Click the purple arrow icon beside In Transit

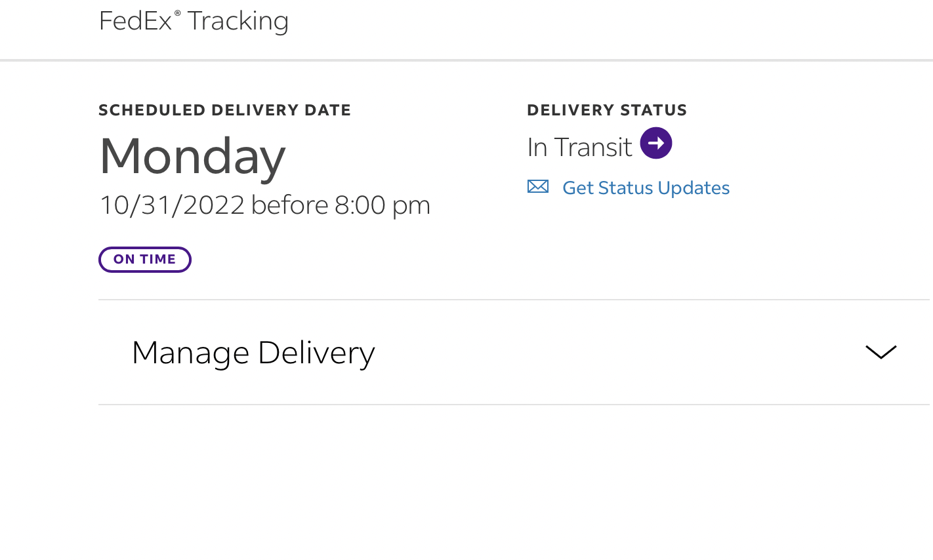coord(655,143)
